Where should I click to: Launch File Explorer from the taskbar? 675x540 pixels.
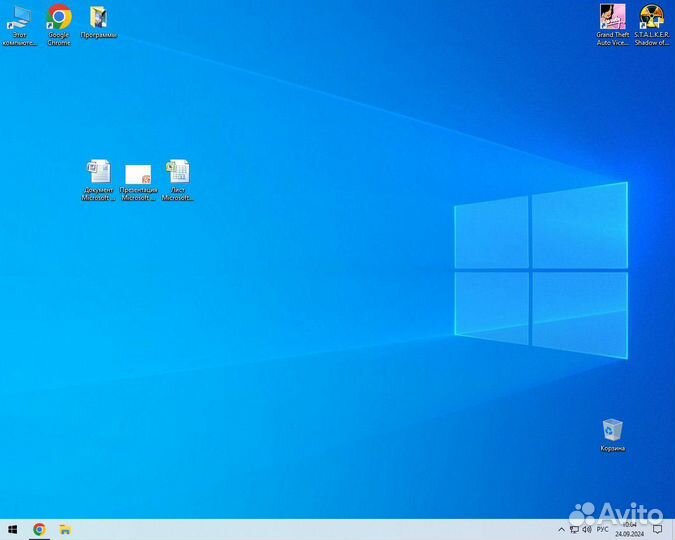coord(65,529)
